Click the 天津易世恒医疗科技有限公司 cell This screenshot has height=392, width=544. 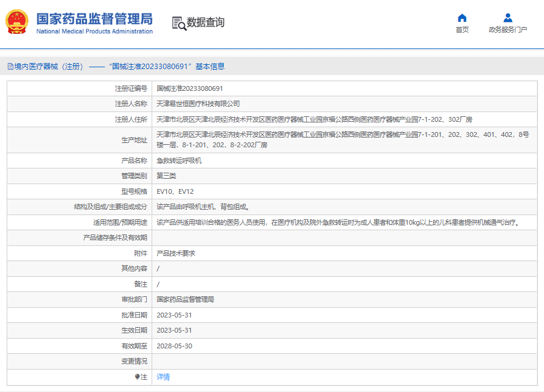[x=198, y=104]
